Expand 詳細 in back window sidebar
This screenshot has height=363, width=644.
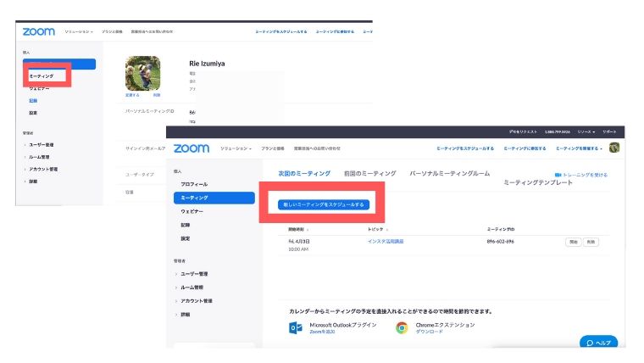[33, 181]
